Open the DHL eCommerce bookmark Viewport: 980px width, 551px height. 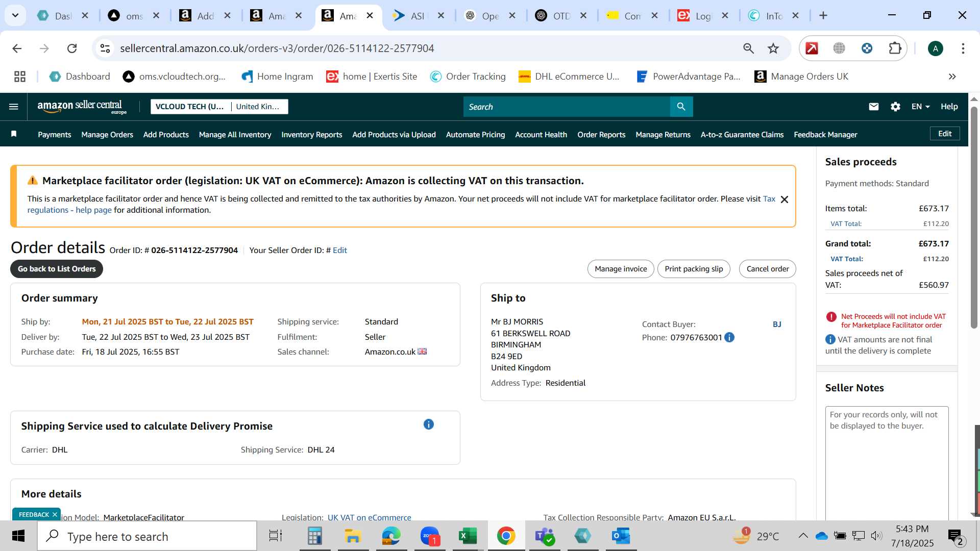[569, 77]
